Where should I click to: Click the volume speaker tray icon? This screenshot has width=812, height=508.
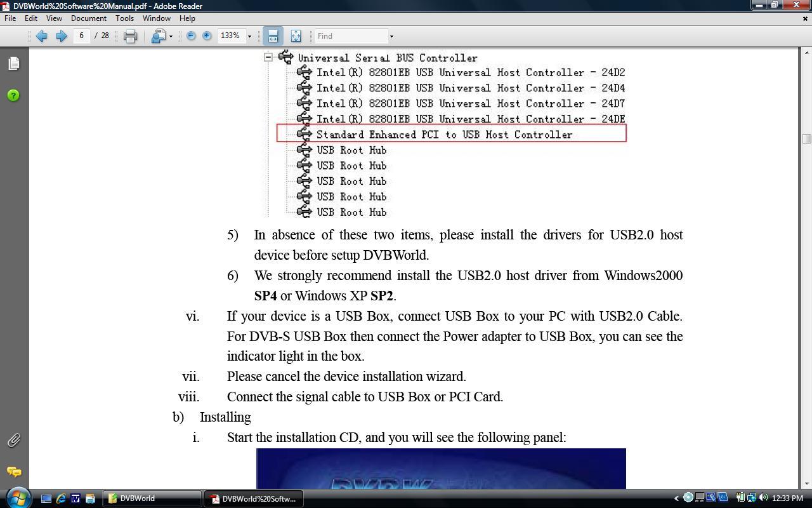763,498
